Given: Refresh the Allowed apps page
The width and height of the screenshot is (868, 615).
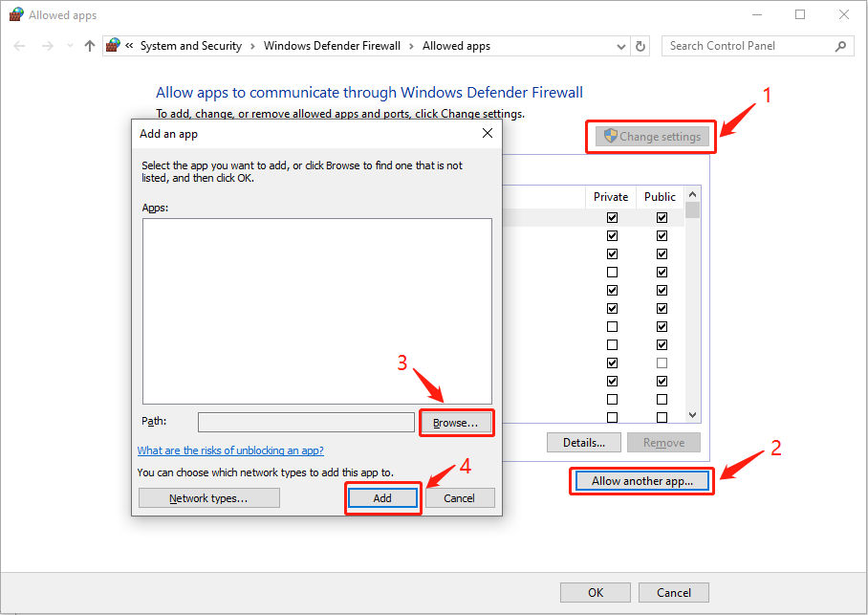Looking at the screenshot, I should point(640,46).
